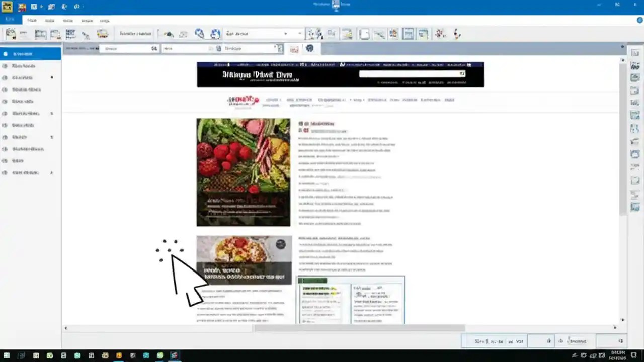Image resolution: width=644 pixels, height=362 pixels.
Task: Switch to the Home ribbon tab
Action: tap(32, 21)
